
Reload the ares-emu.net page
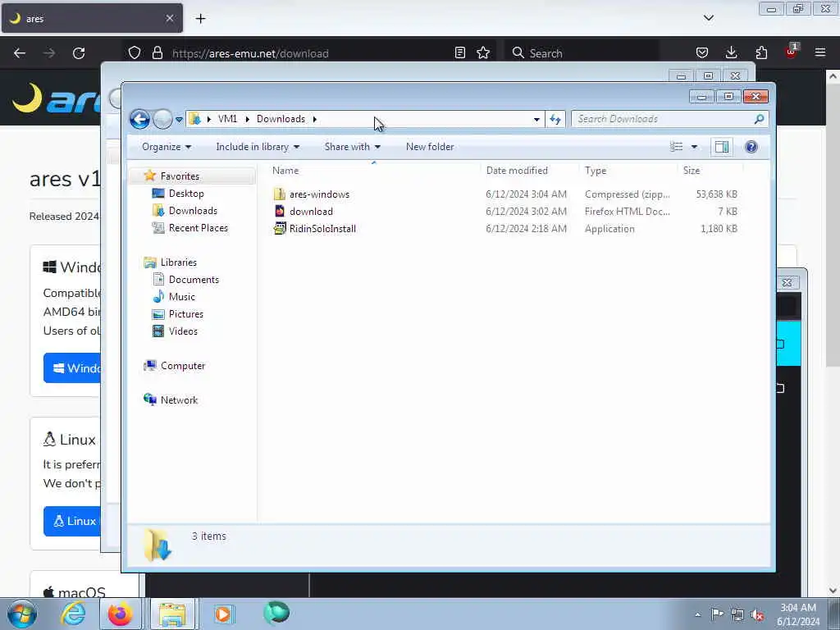click(79, 53)
